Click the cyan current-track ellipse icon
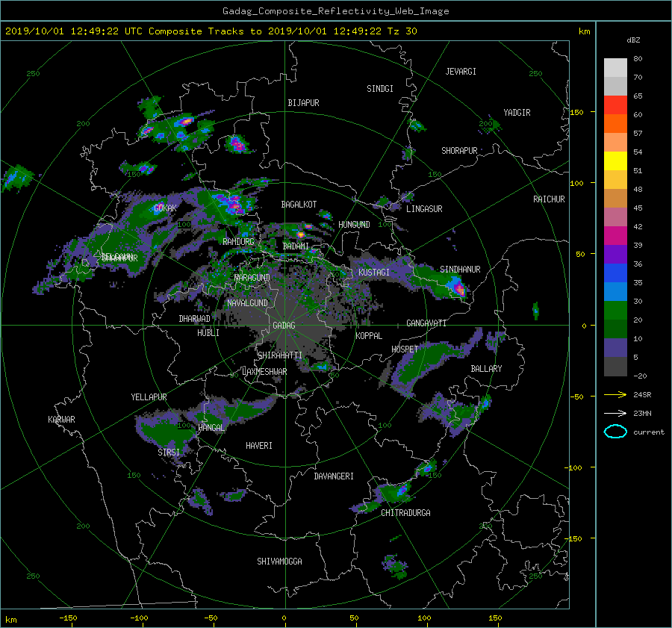Image resolution: width=672 pixels, height=628 pixels. click(615, 432)
